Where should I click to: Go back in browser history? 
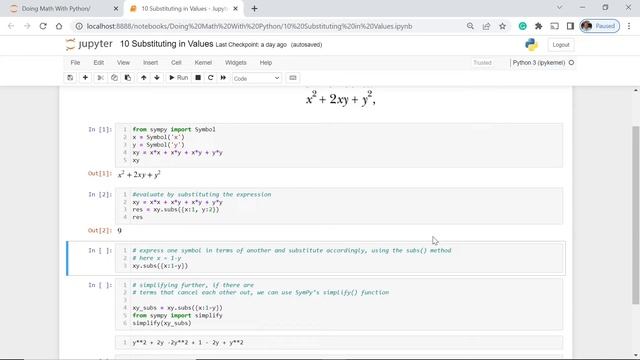coord(11,26)
